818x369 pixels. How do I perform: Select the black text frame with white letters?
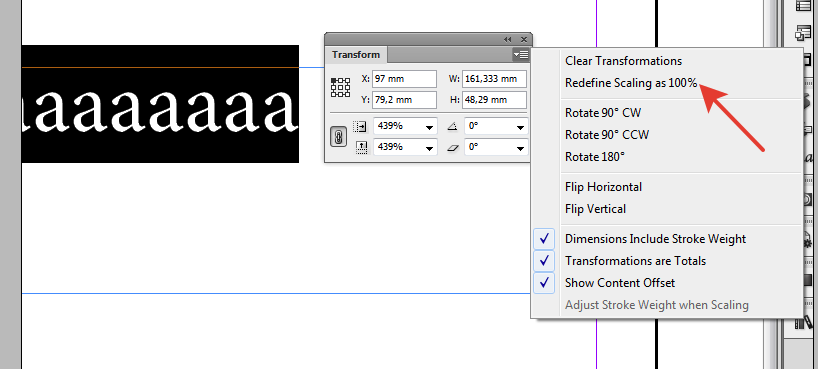click(x=160, y=104)
